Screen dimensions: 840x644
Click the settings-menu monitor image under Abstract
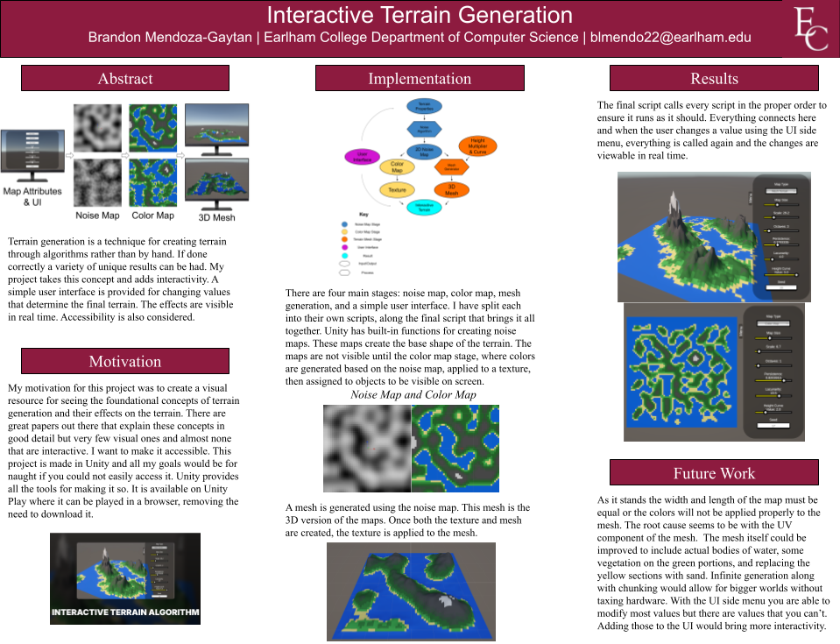coord(32,153)
